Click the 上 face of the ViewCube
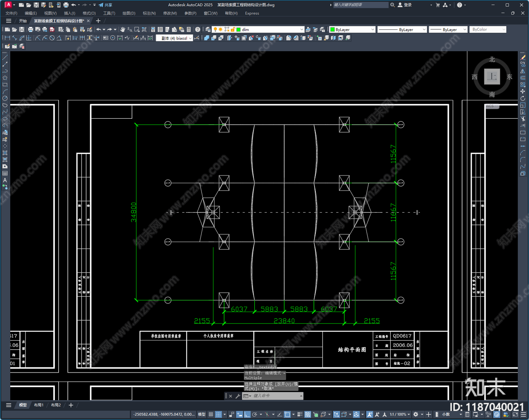 click(x=492, y=77)
